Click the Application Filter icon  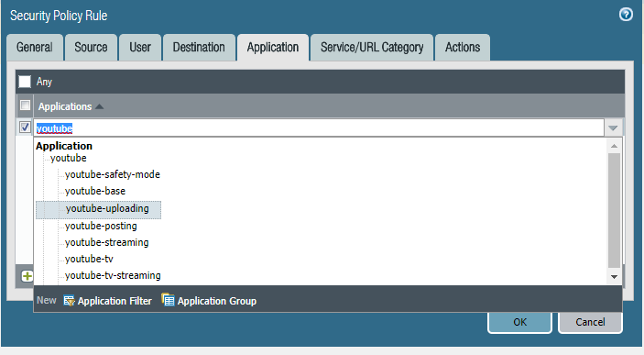pos(69,301)
